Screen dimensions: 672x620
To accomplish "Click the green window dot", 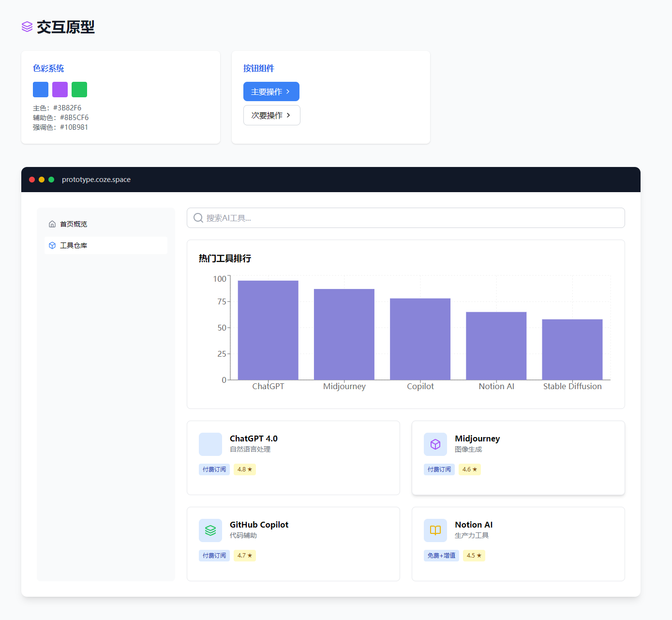I will [x=51, y=180].
